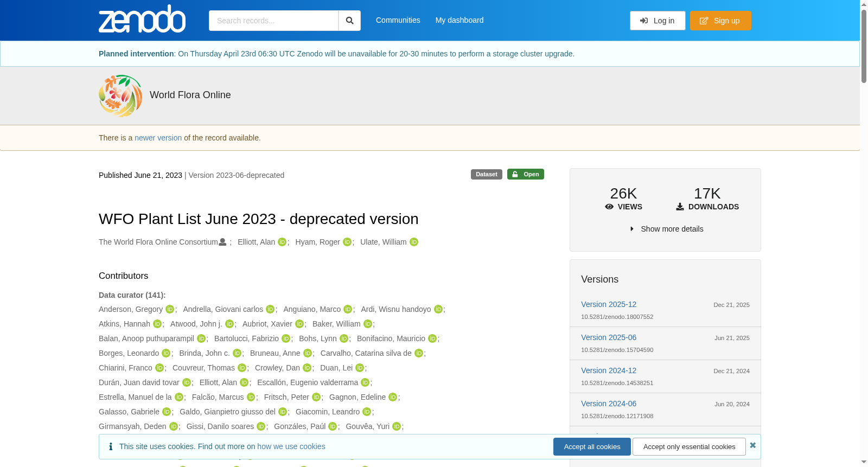Open ORCID icon next to Hyam, Roger

[347, 242]
